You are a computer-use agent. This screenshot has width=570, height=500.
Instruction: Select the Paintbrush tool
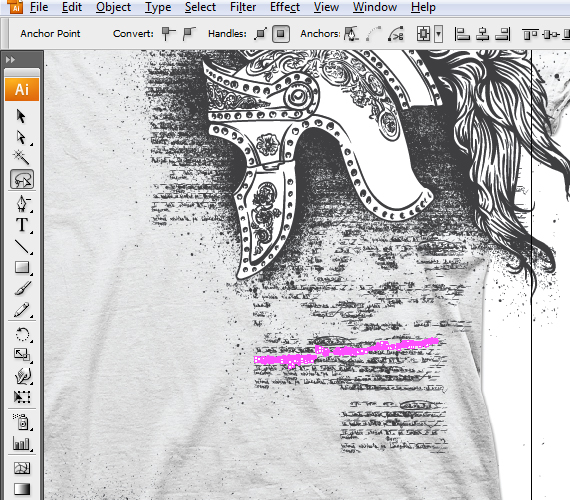pyautogui.click(x=23, y=288)
